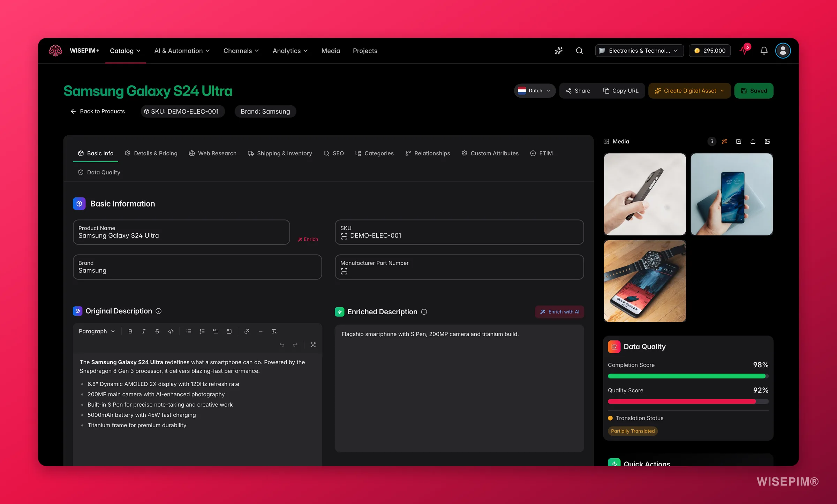Click the Share button
837x504 pixels.
(578, 91)
